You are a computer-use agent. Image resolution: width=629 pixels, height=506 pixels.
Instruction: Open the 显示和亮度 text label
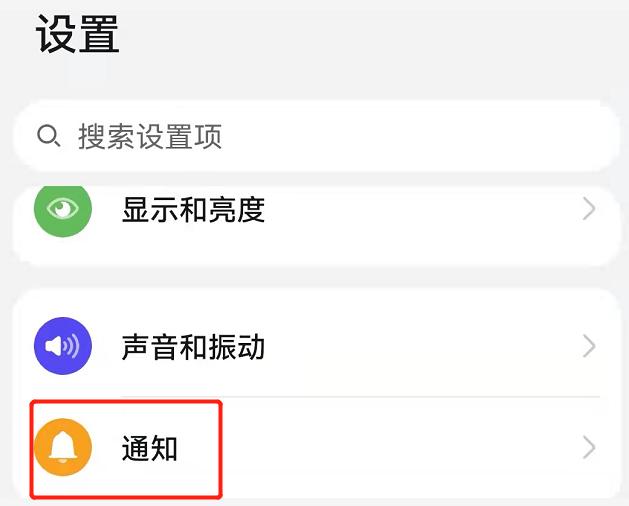pos(193,209)
